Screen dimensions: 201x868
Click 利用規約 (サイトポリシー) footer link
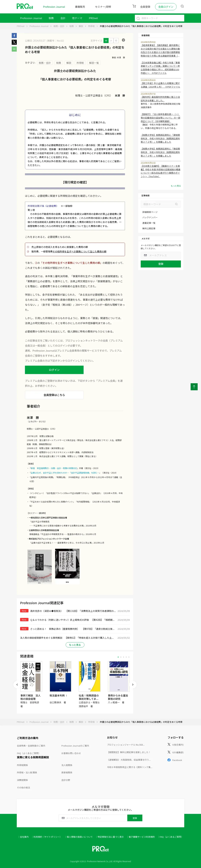pyautogui.click(x=47, y=837)
